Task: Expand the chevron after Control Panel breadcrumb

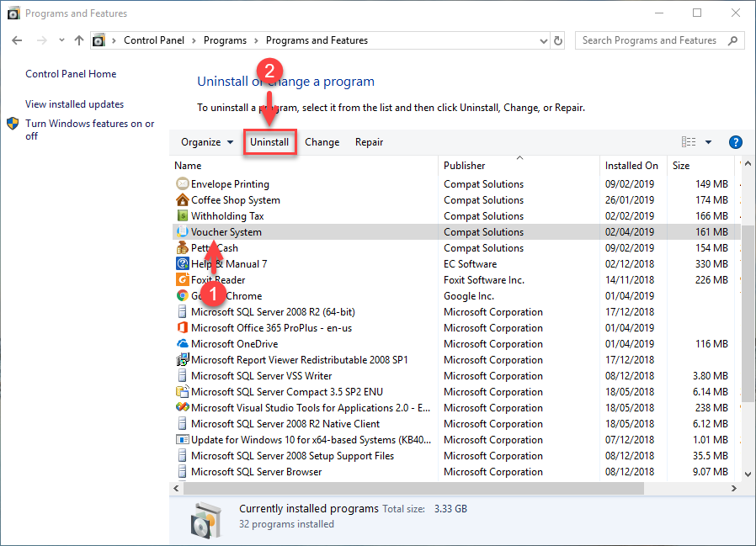Action: point(194,40)
